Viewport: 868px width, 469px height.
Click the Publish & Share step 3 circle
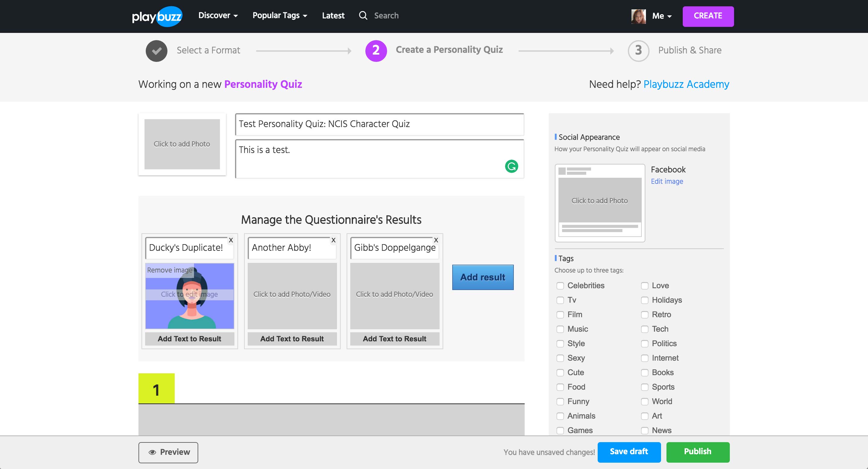(x=638, y=51)
